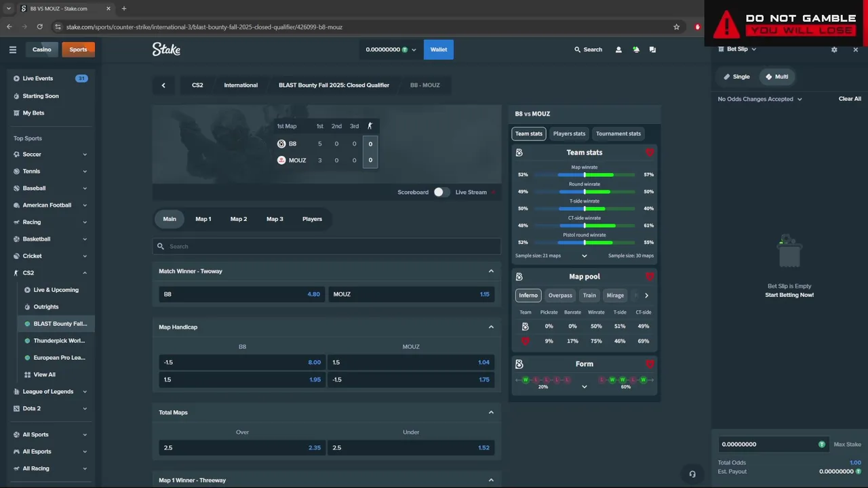Open the chat bubble icon

click(652, 49)
